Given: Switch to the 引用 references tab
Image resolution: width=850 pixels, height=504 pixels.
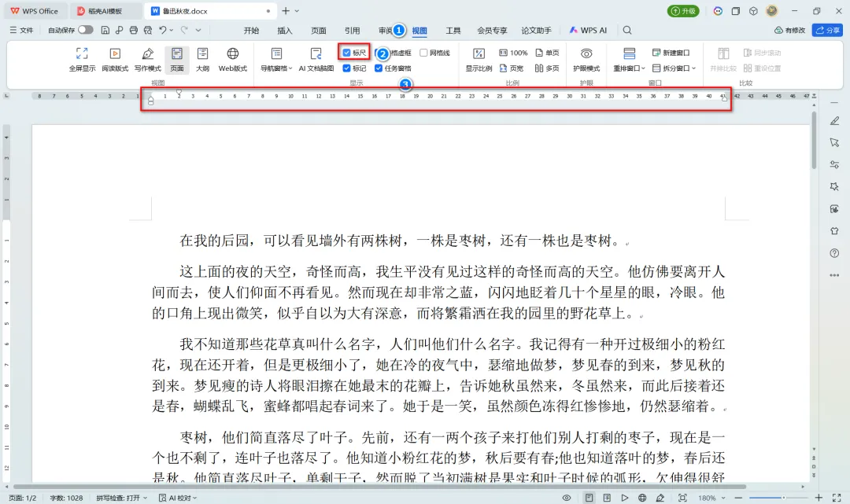Looking at the screenshot, I should [353, 31].
